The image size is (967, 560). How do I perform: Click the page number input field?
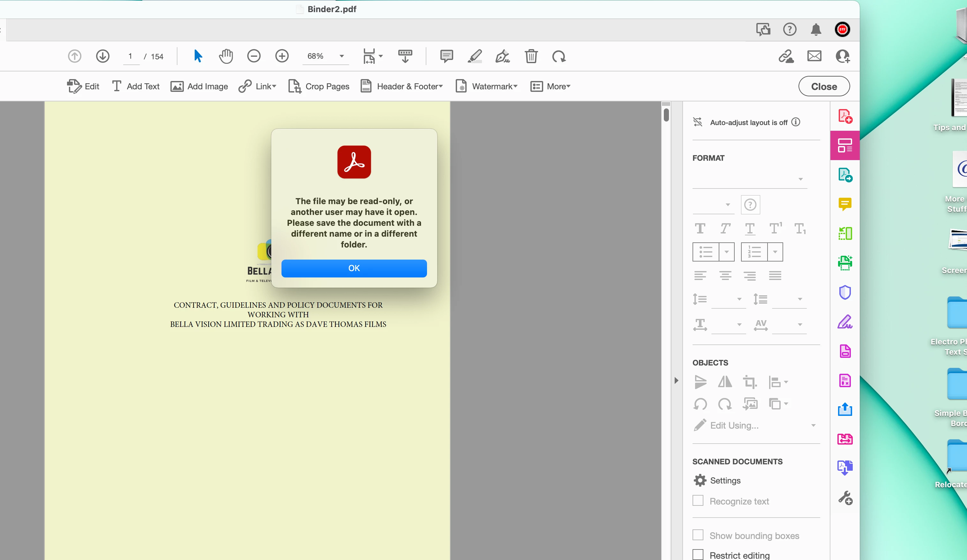pos(131,56)
